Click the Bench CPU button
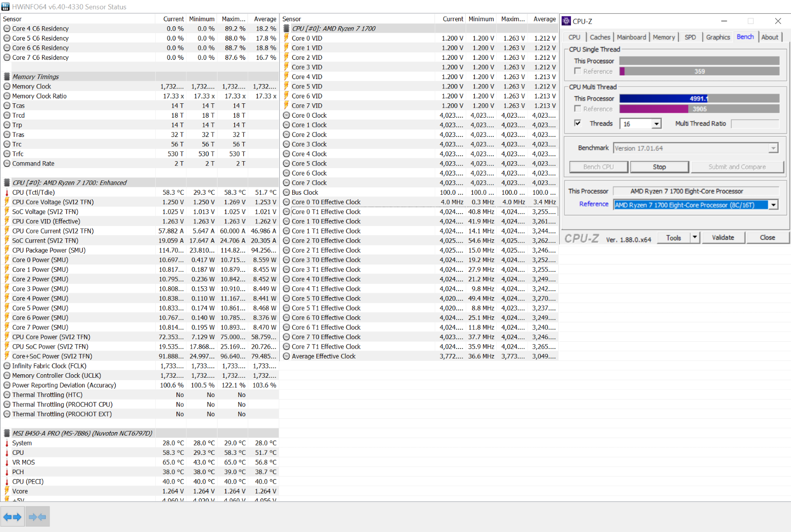The height and width of the screenshot is (532, 791). point(598,167)
